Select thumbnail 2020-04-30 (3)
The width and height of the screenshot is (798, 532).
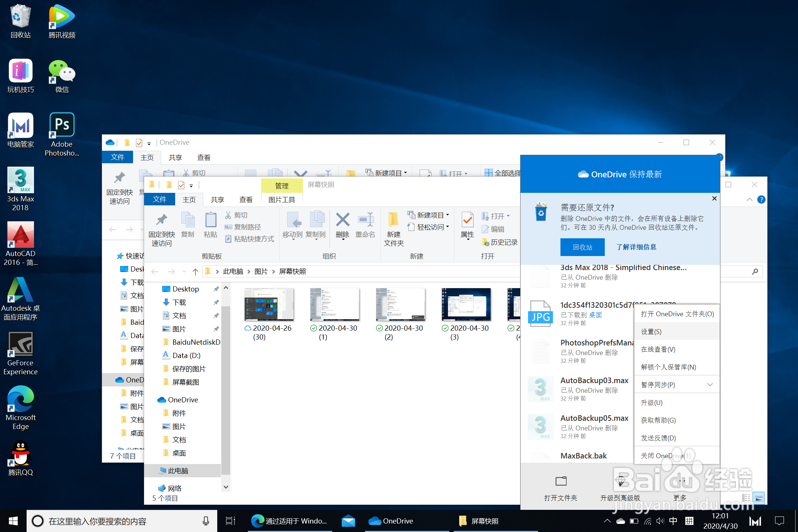click(x=466, y=314)
